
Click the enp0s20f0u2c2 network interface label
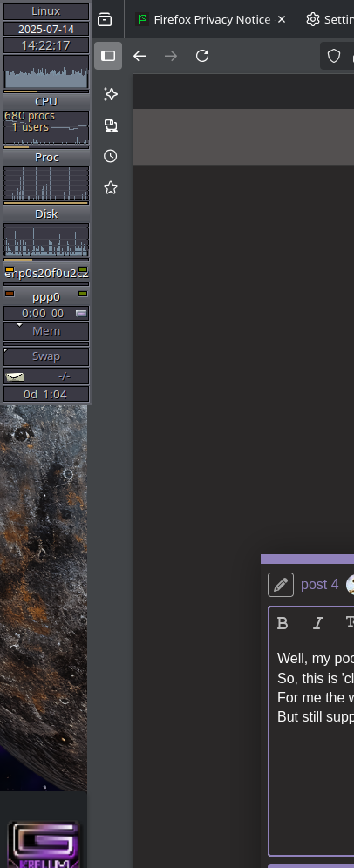click(46, 273)
